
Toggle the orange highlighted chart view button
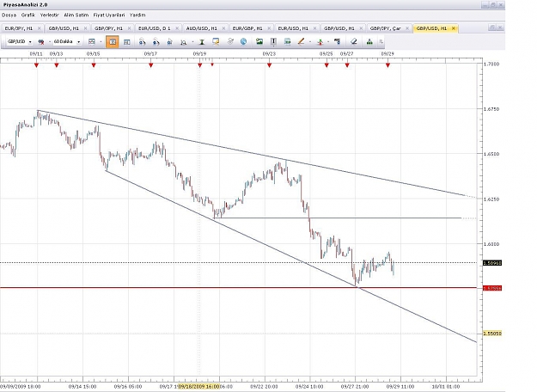[113, 42]
